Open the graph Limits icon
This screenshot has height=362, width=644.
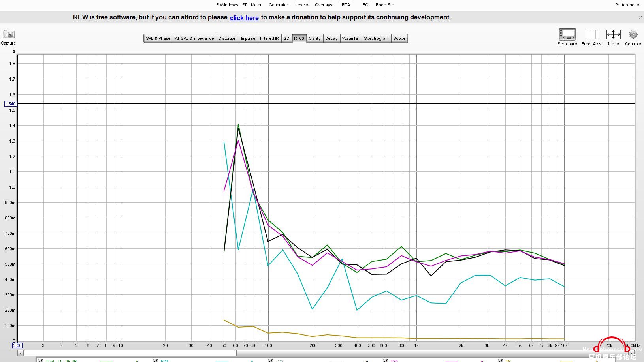click(613, 34)
